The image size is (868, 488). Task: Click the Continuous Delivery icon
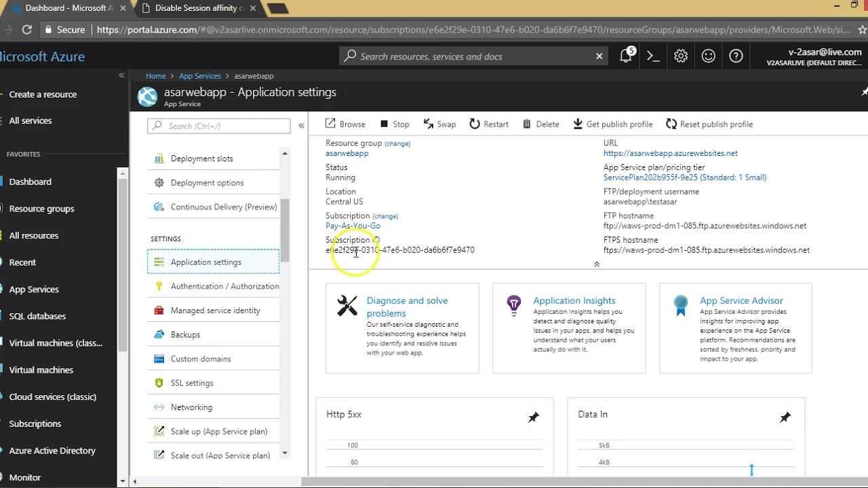[x=159, y=207]
